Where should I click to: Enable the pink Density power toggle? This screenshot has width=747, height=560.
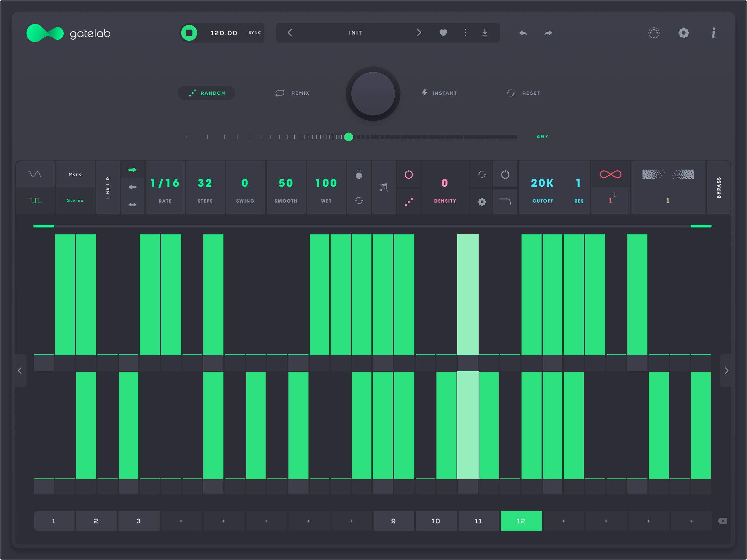pyautogui.click(x=408, y=175)
